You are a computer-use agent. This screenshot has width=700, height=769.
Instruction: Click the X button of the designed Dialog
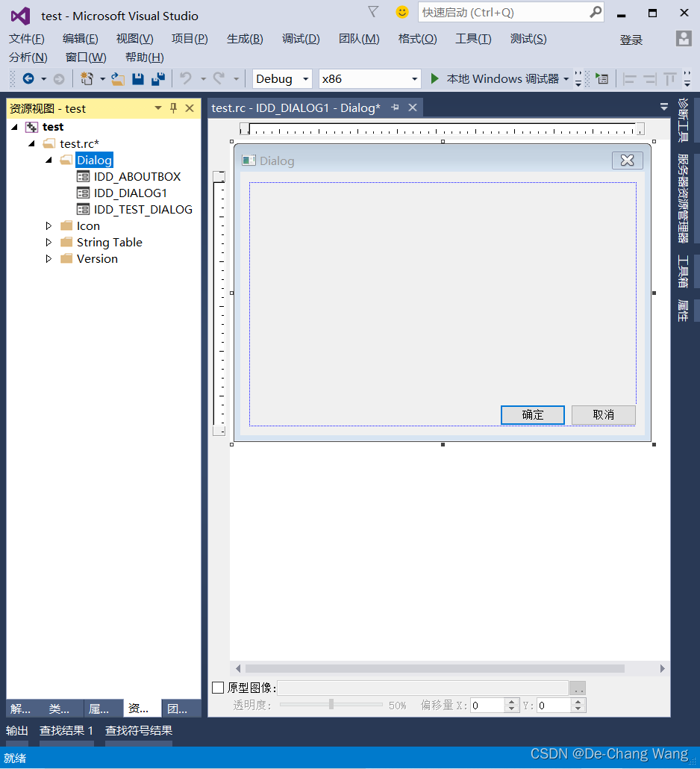(x=628, y=161)
